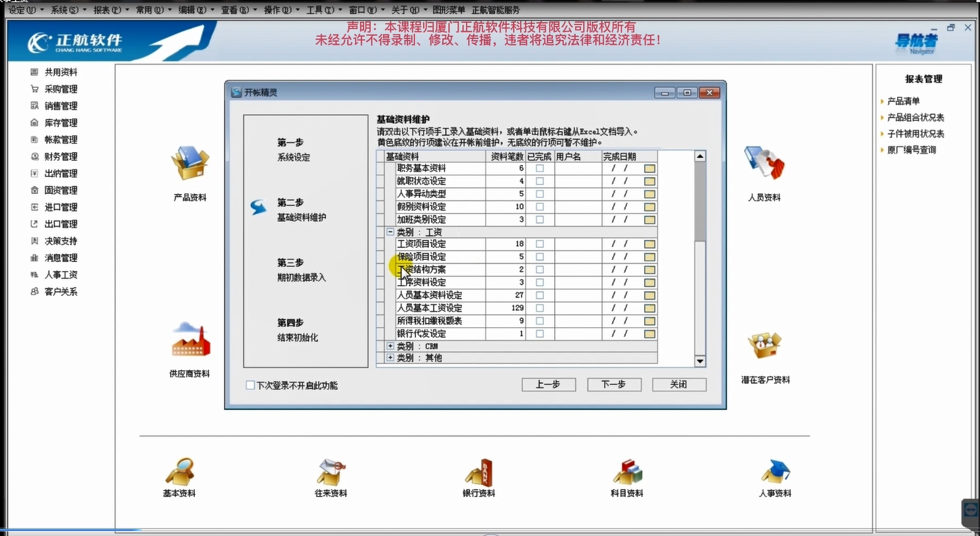Open the 编辑 menu dropdown

[196, 10]
